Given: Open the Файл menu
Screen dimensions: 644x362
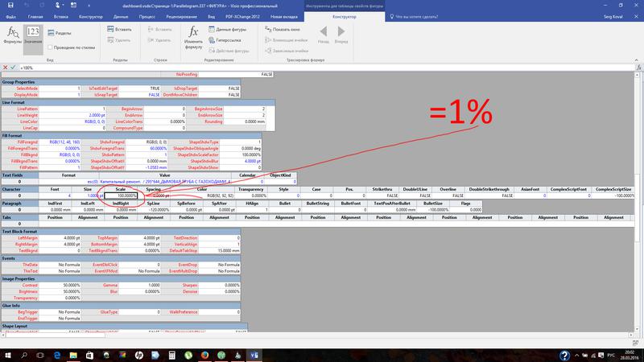Looking at the screenshot, I should tap(11, 16).
